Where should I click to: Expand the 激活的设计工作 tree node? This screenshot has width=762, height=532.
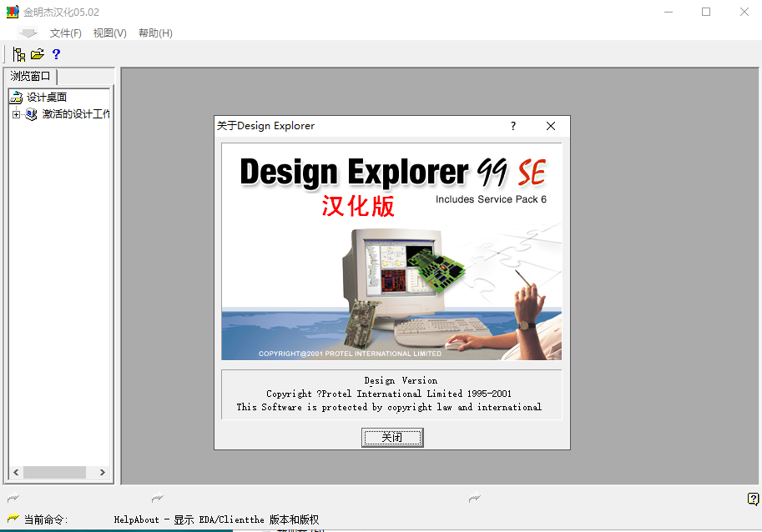point(16,114)
